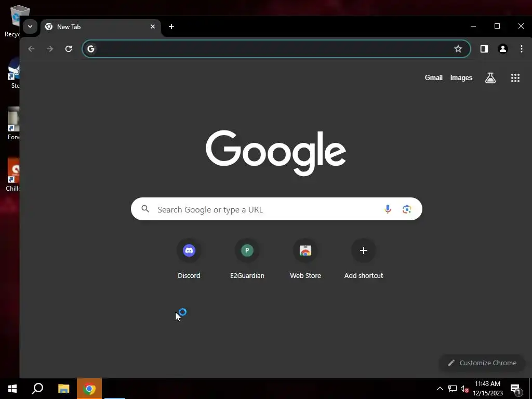Image resolution: width=532 pixels, height=399 pixels.
Task: Select the New Tab tab
Action: 100,27
